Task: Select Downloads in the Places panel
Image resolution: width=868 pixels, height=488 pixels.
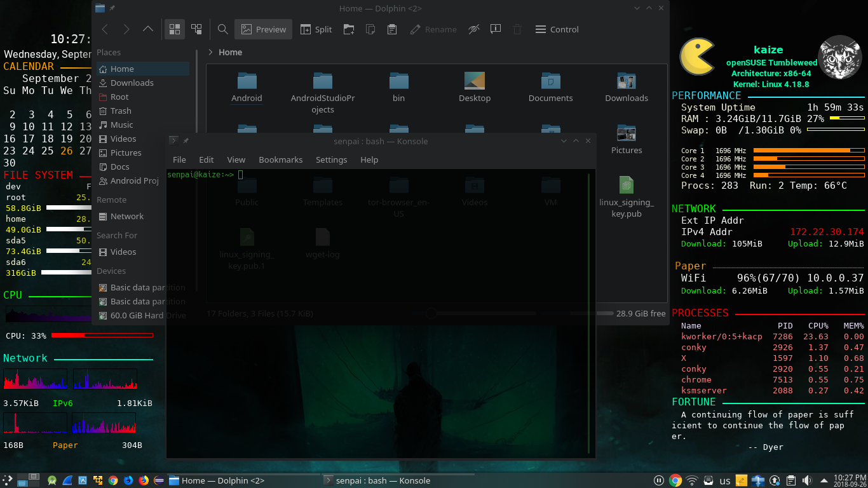Action: (x=132, y=83)
